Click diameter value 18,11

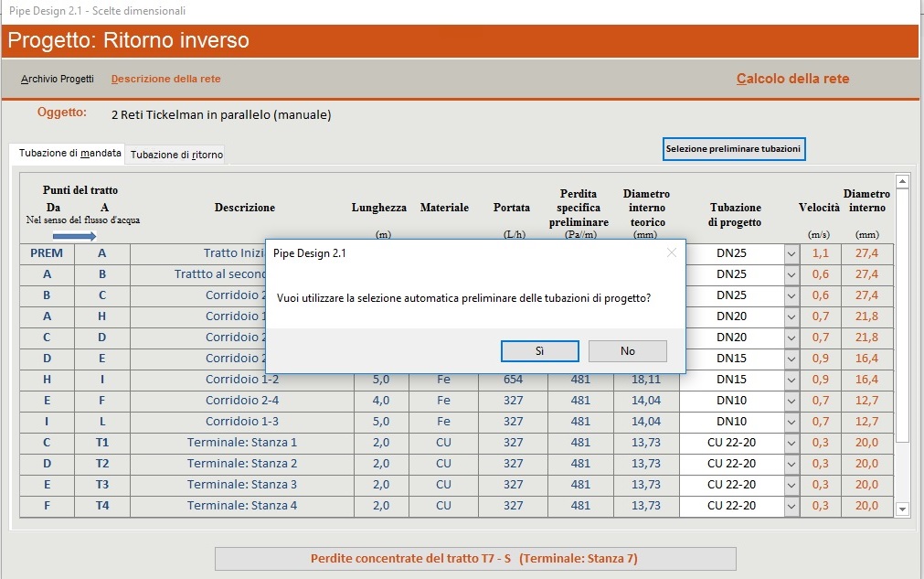tap(646, 380)
